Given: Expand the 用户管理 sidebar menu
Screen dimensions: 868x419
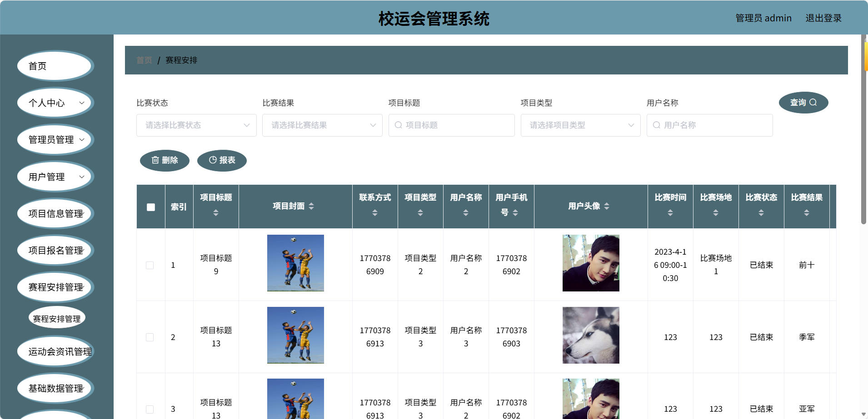Looking at the screenshot, I should coord(55,177).
